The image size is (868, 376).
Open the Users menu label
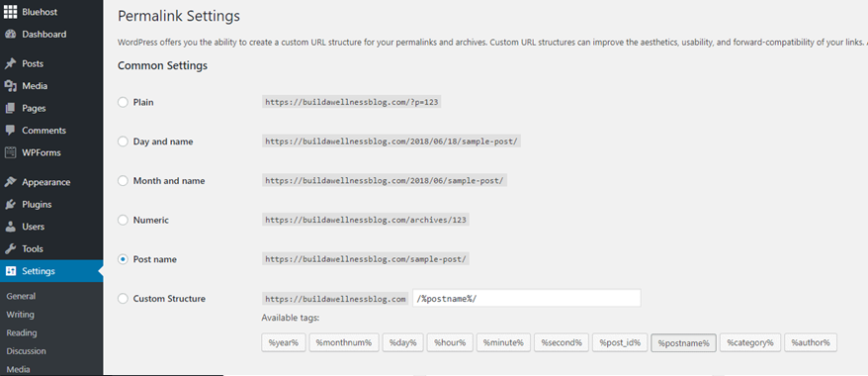click(x=34, y=227)
